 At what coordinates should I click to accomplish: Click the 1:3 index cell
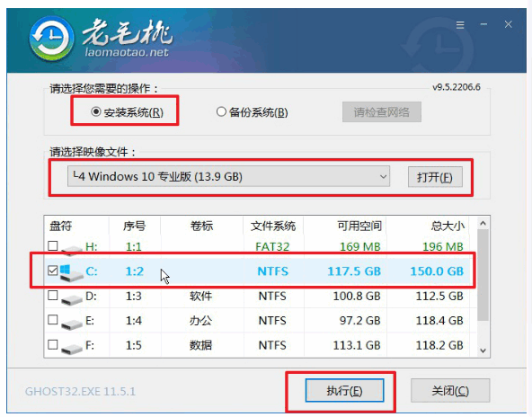(134, 297)
